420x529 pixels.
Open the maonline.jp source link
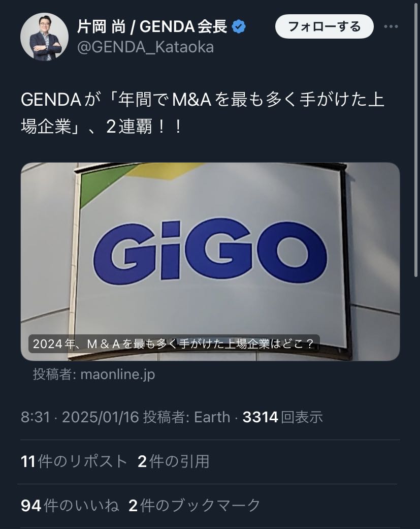[118, 374]
